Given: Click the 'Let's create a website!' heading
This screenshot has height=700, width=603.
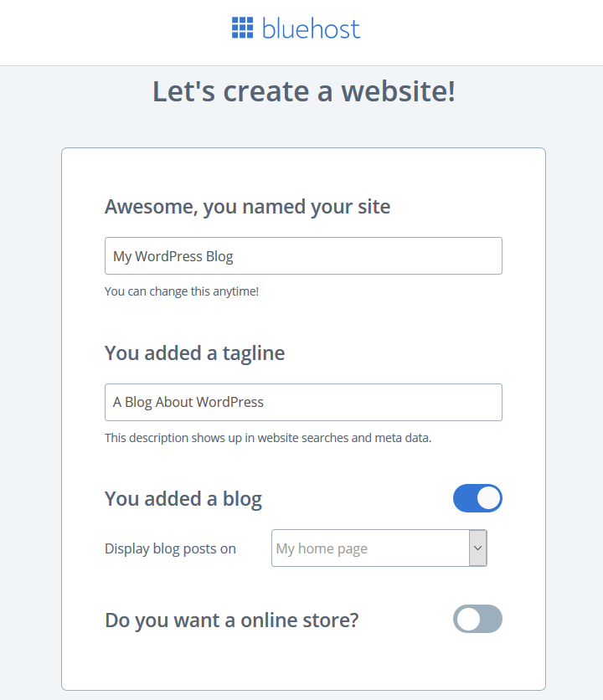Looking at the screenshot, I should [304, 91].
